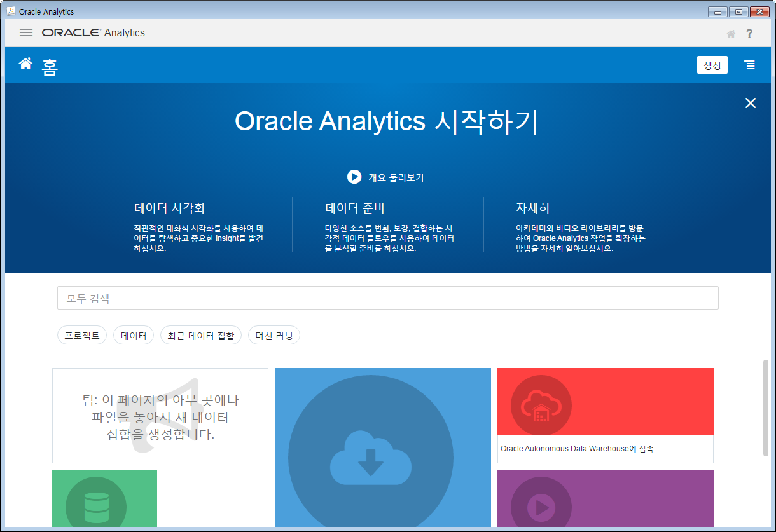The height and width of the screenshot is (532, 776).
Task: Click the blue cloud download tile
Action: click(x=383, y=447)
